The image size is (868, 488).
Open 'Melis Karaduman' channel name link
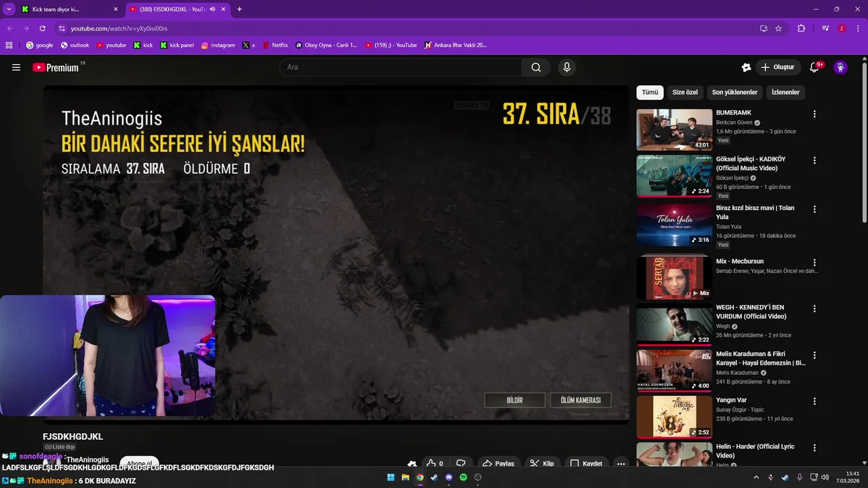[737, 373]
